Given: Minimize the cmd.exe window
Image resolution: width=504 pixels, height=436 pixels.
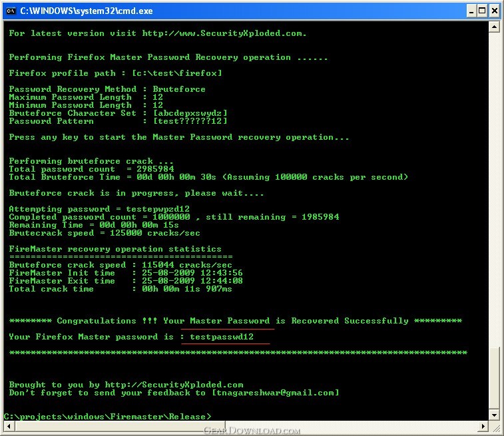Looking at the screenshot, I should (x=471, y=11).
